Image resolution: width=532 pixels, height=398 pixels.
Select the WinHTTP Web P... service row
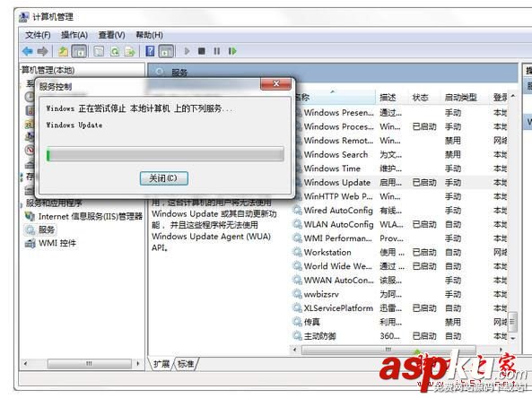(401, 196)
